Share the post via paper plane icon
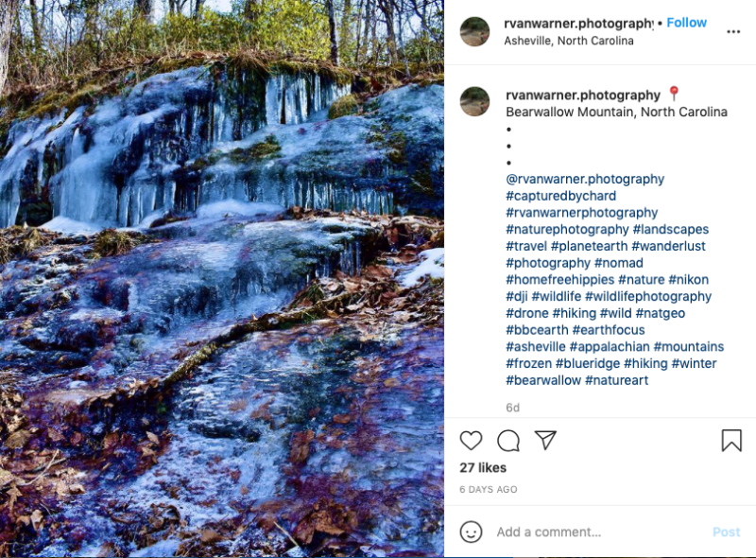 click(545, 441)
